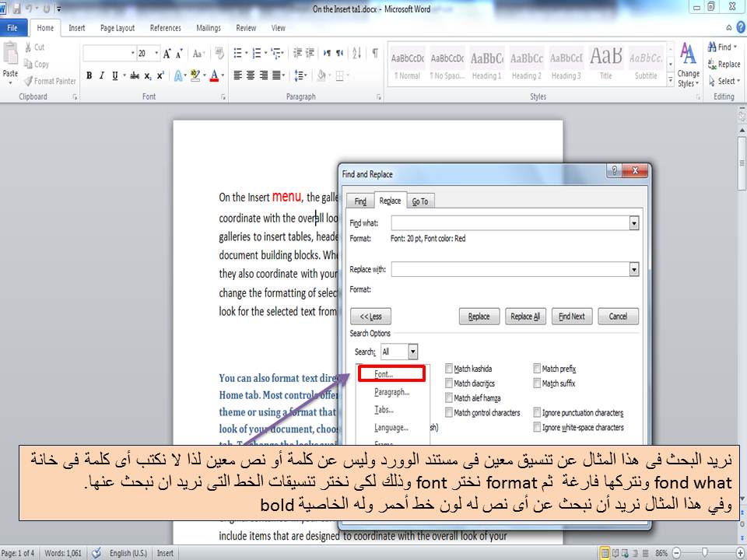Align text right

click(263, 75)
